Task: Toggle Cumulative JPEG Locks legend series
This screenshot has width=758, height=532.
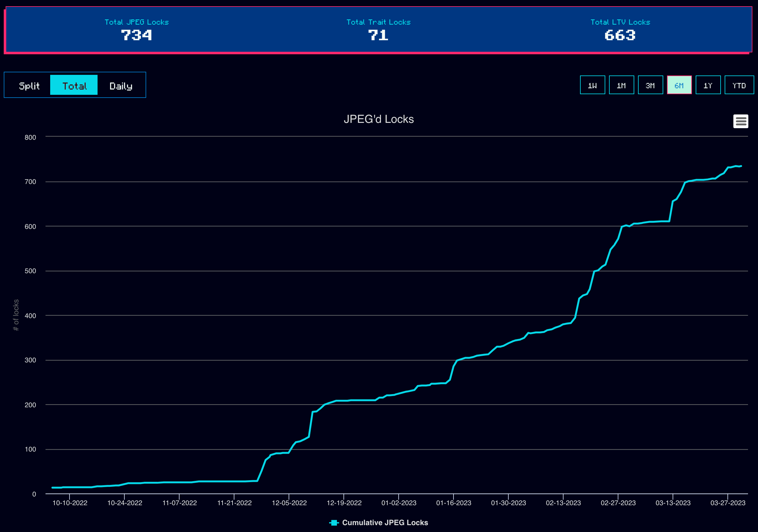Action: (385, 522)
